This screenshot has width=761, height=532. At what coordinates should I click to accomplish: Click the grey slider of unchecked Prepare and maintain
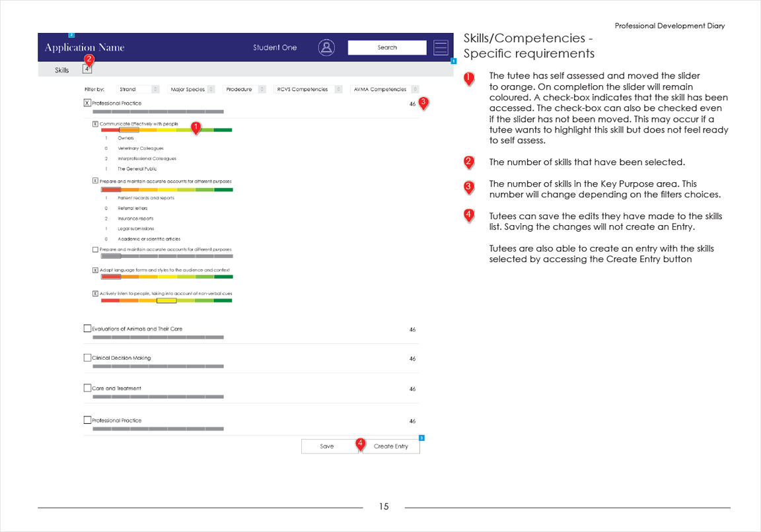tap(167, 256)
